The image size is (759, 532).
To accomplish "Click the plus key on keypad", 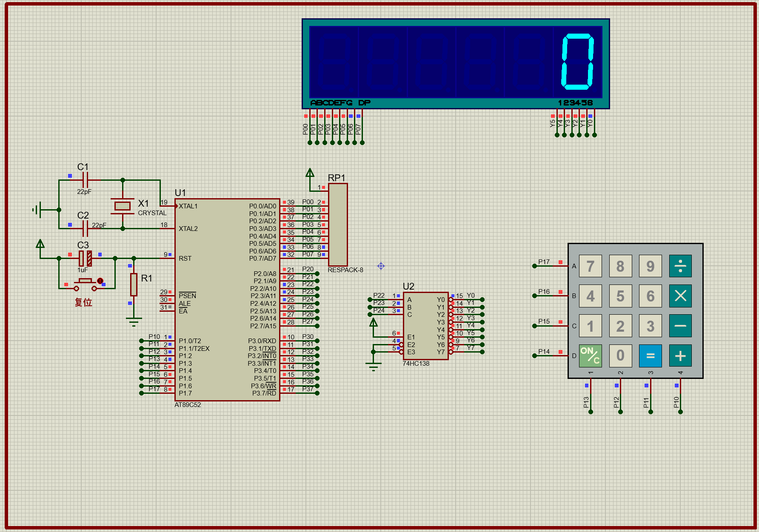I will (x=680, y=356).
